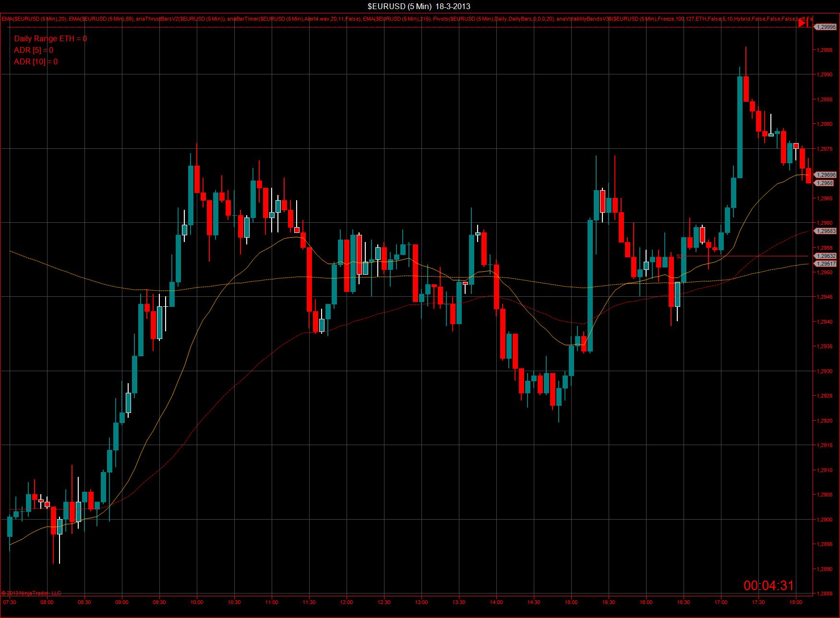Click the 1,2980 price axis label
This screenshot has height=618, width=840.
click(825, 124)
